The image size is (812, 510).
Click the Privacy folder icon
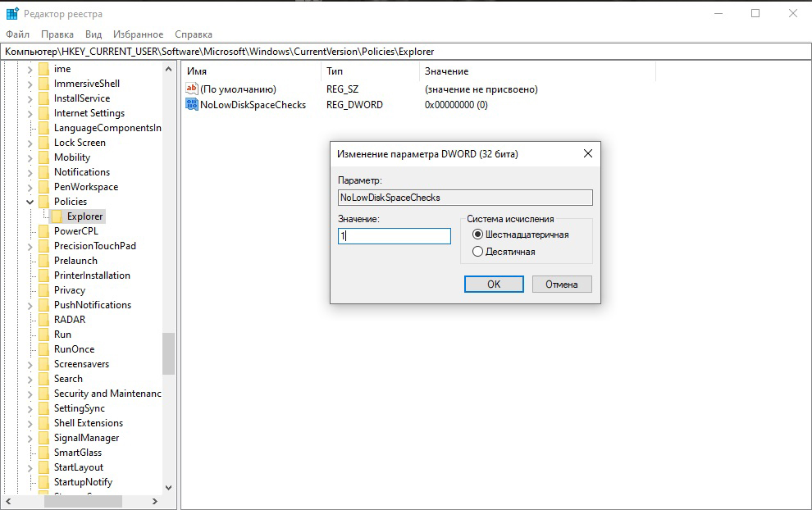click(44, 290)
